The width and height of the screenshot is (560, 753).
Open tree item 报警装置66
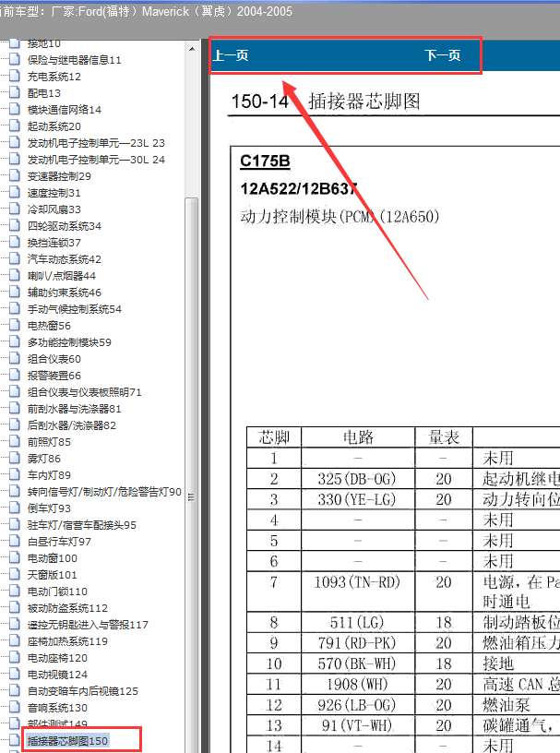point(54,376)
